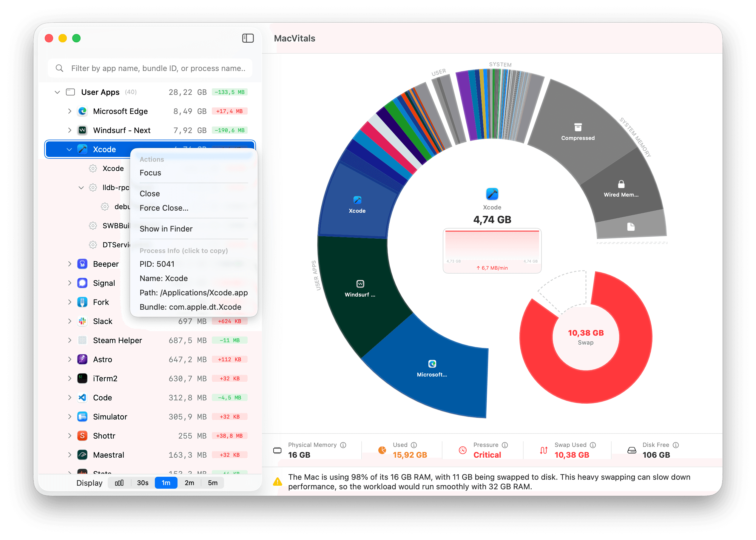Click the Disk Free info icon
The height and width of the screenshot is (540, 756).
pyautogui.click(x=675, y=445)
